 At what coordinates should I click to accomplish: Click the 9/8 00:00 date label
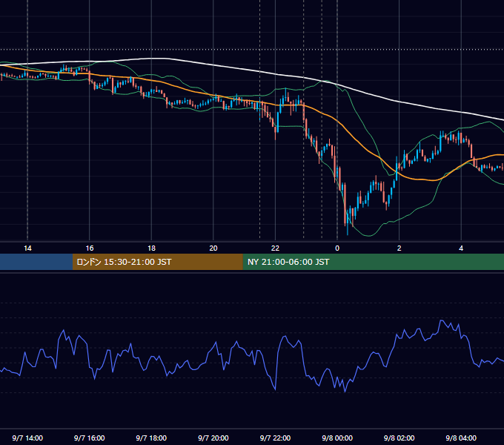[337, 438]
